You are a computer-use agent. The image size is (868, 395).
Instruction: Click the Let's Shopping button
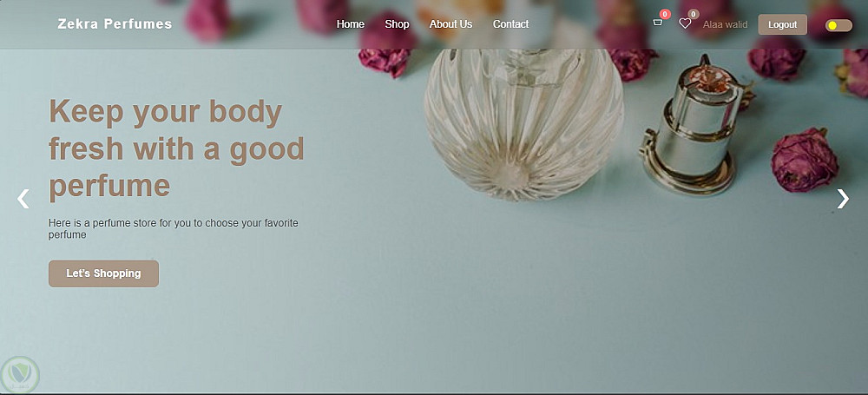103,273
